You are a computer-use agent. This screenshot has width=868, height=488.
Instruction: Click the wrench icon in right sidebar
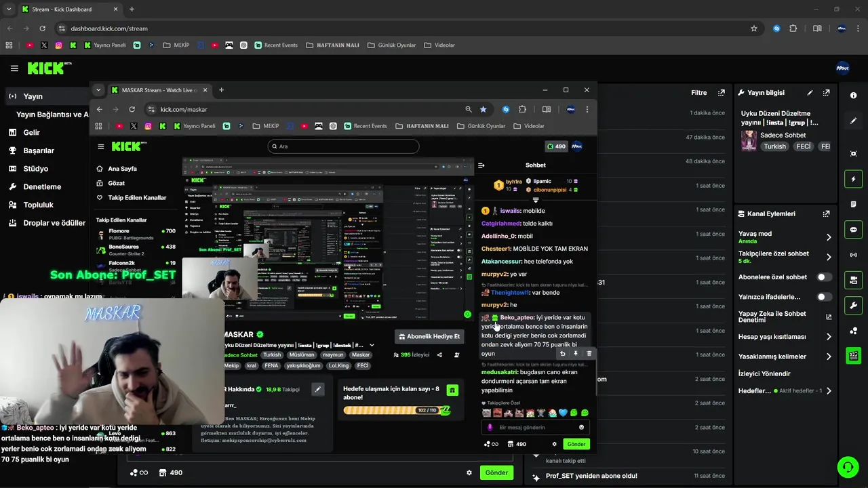point(853,305)
